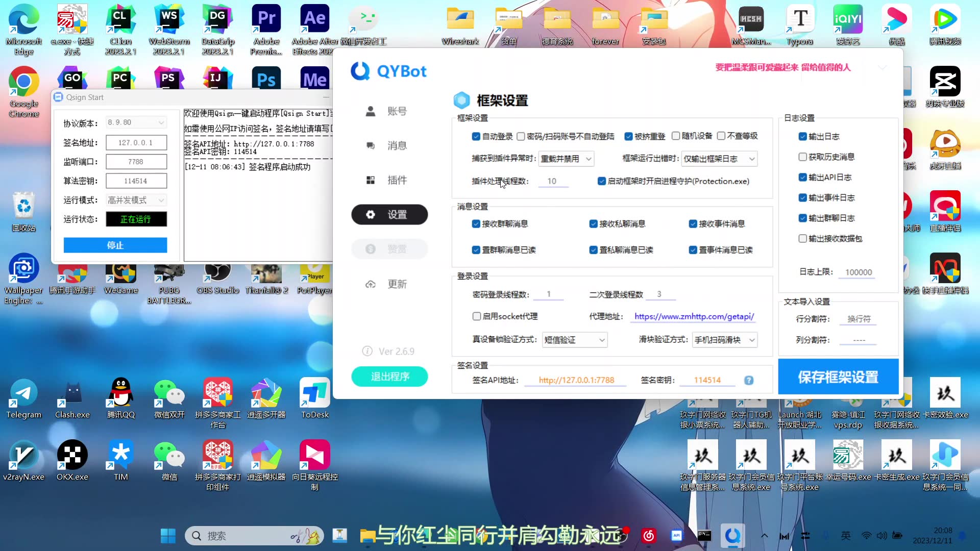980x551 pixels.
Task: Click the taskbar 搜索 search box
Action: pyautogui.click(x=254, y=536)
